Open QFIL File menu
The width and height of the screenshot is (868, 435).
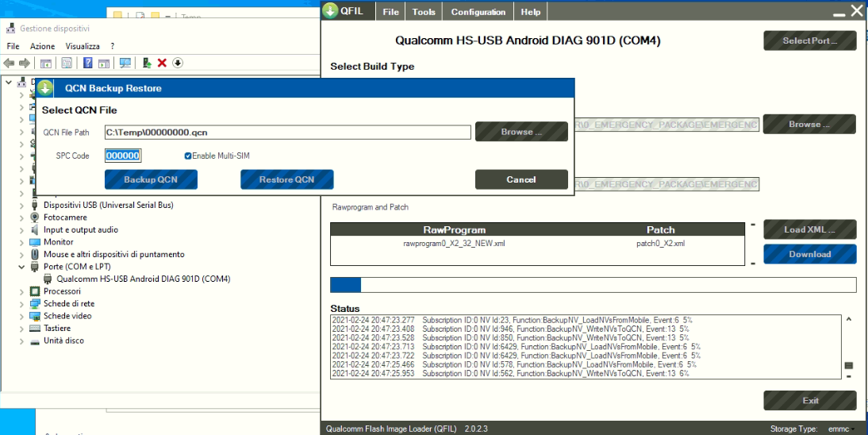point(391,12)
